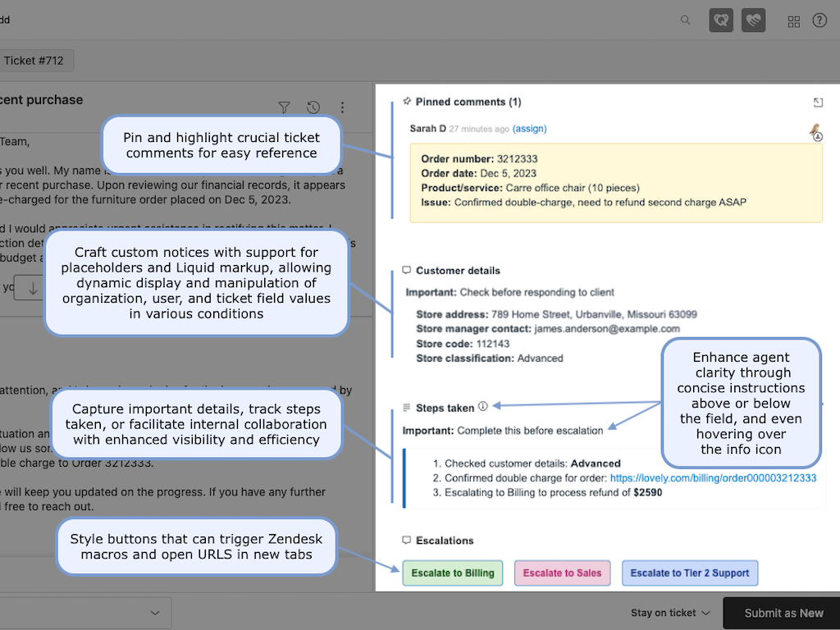
Task: Click the assign link next to Sarah D
Action: point(529,128)
